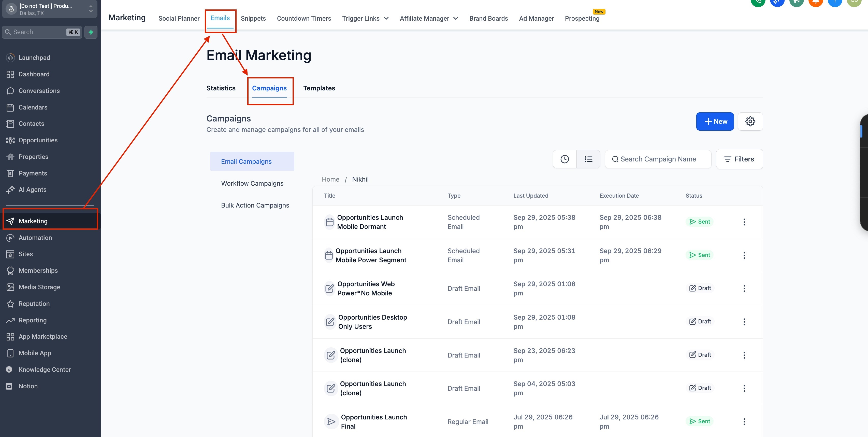Switch to the list view icon
Viewport: 868px width, 437px height.
(x=588, y=159)
